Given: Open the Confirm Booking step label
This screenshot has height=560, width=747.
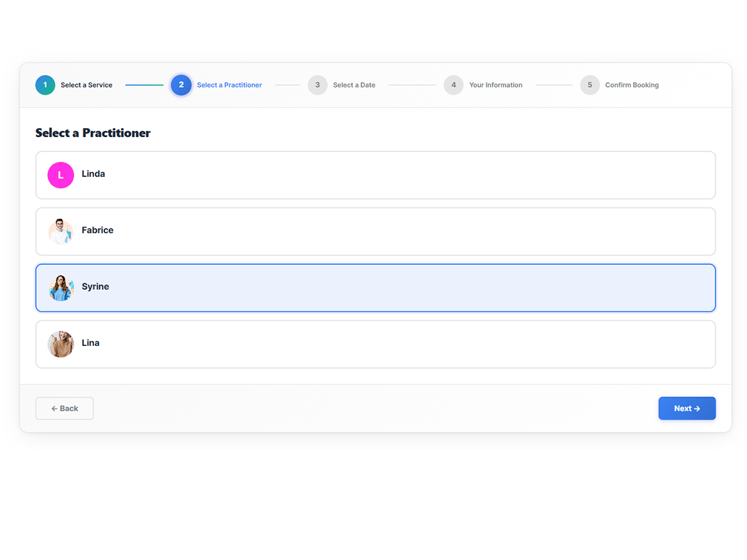Looking at the screenshot, I should coord(631,85).
